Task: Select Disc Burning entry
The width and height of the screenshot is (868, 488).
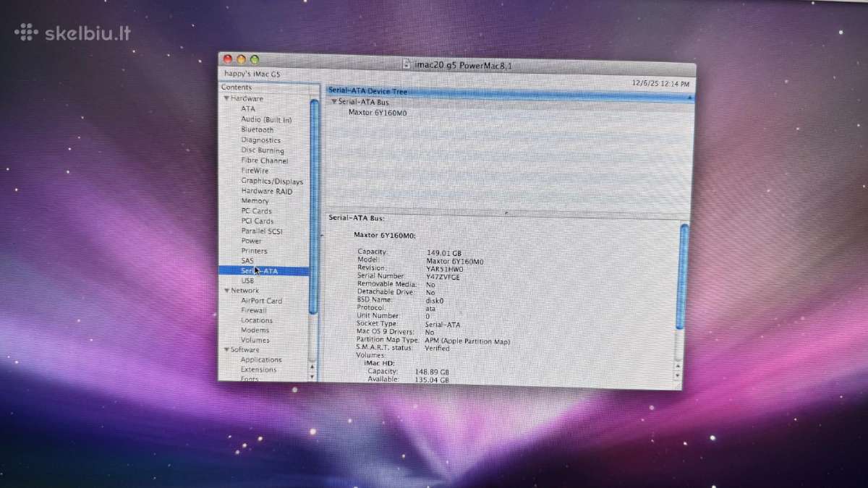Action: coord(263,150)
